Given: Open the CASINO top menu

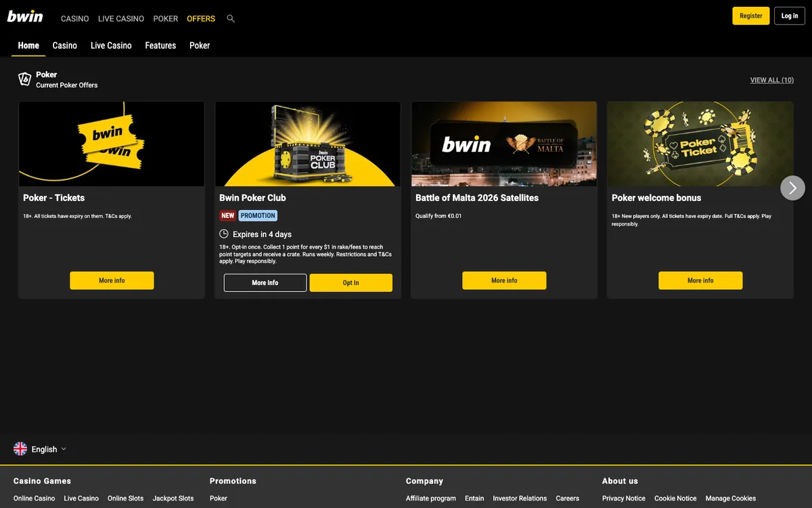Looking at the screenshot, I should click(x=75, y=19).
